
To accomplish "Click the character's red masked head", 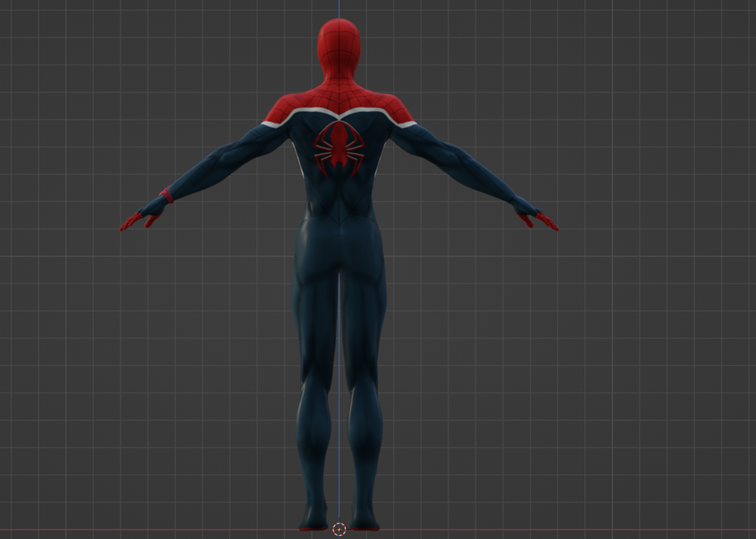I will (x=339, y=48).
